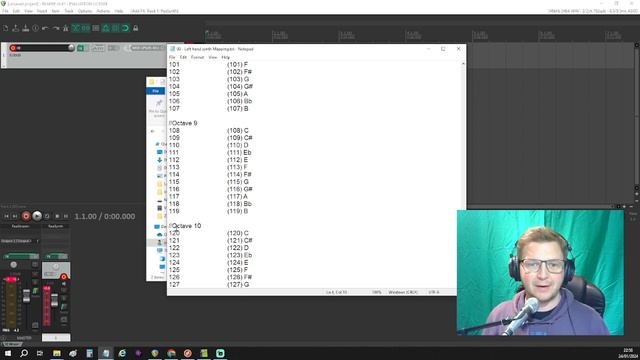Open Calculator icon on the taskbar
This screenshot has width=640, height=360.
[89, 353]
